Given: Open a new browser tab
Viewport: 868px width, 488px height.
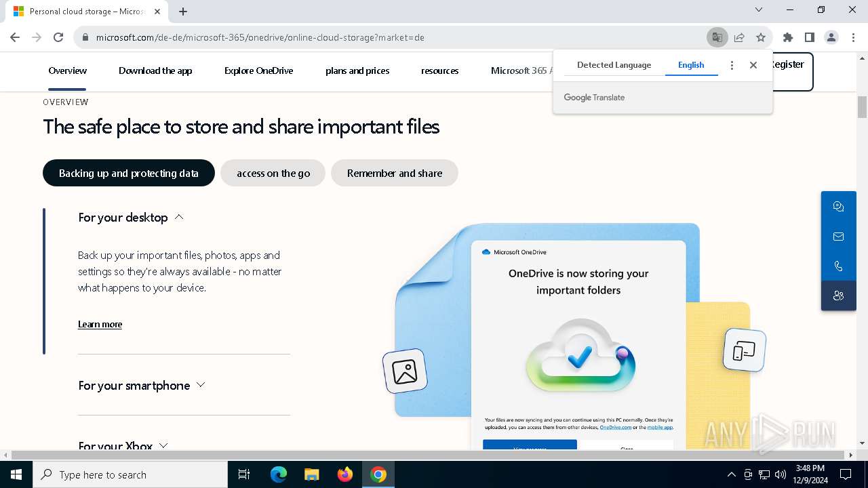Looking at the screenshot, I should click(x=183, y=12).
